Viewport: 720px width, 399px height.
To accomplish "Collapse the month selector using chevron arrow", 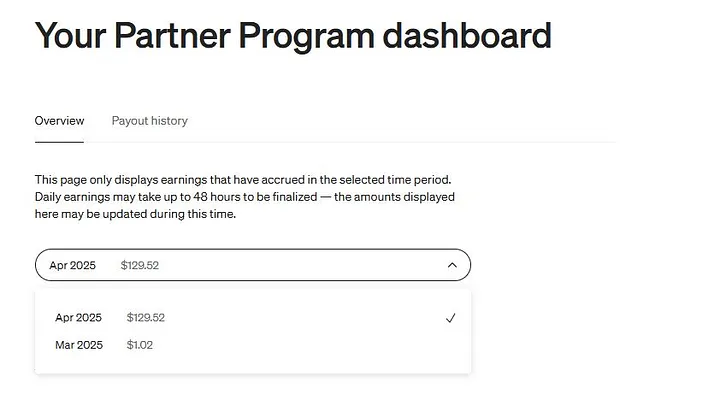I will click(x=452, y=265).
